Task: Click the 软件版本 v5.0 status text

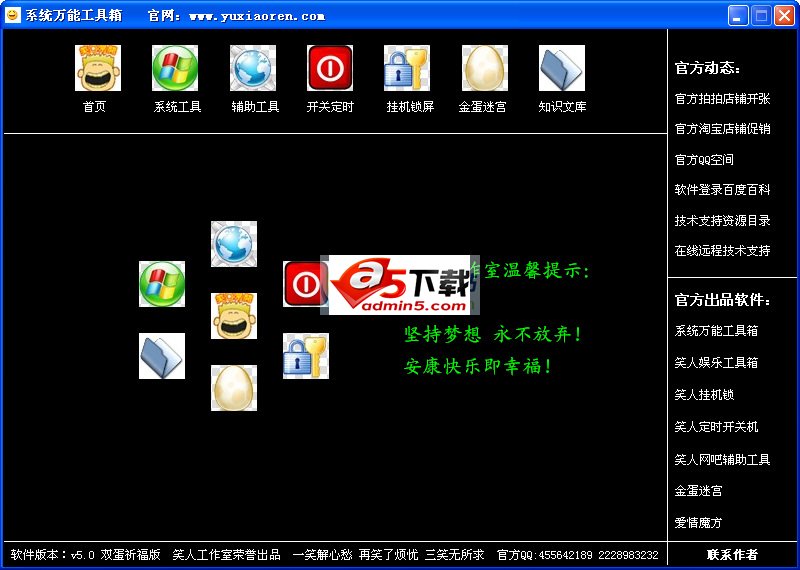Action: [x=86, y=555]
